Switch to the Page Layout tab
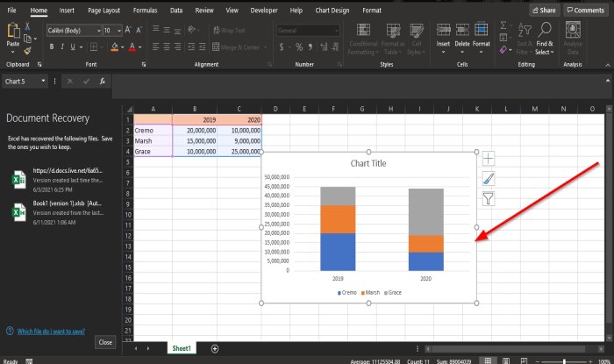614x364 pixels. click(104, 11)
